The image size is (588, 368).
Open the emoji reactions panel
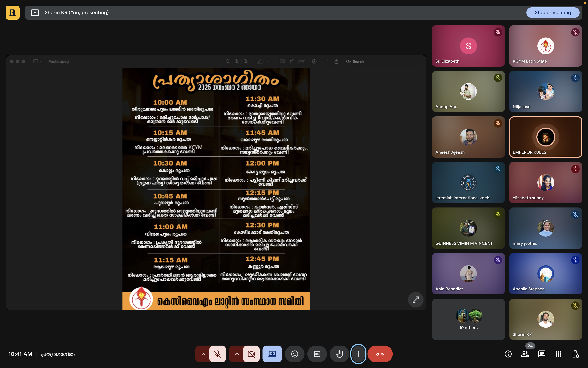coord(295,354)
